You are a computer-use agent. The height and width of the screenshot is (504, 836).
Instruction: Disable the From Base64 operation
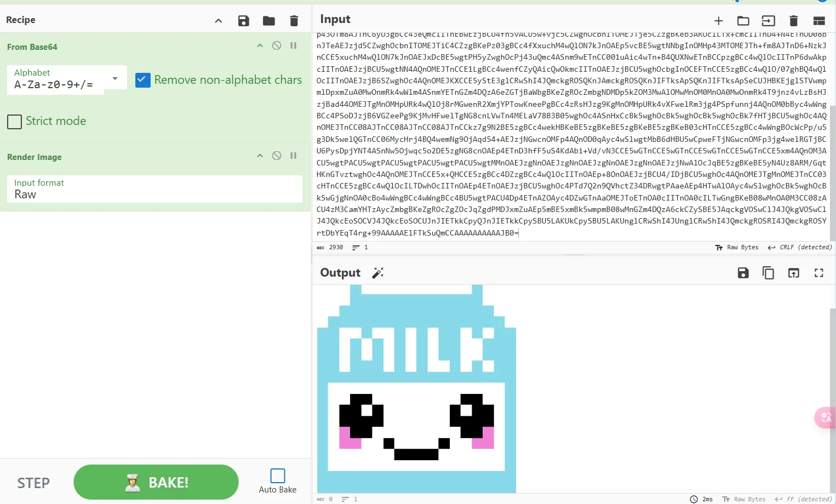(x=277, y=45)
